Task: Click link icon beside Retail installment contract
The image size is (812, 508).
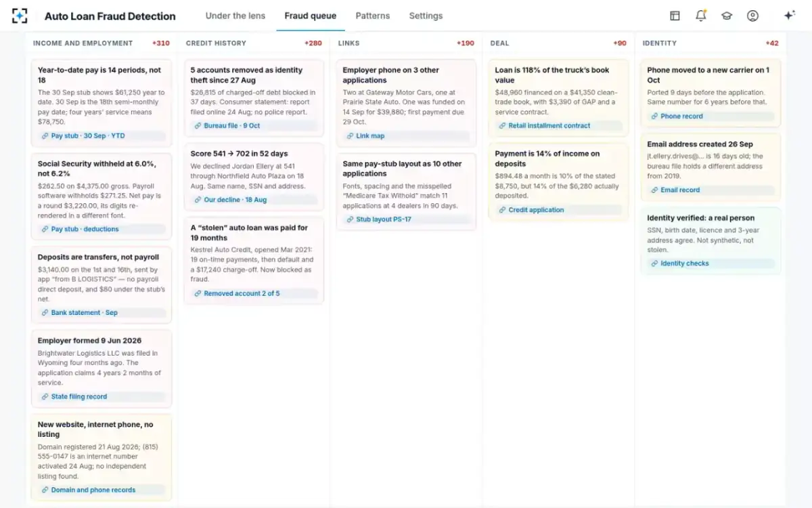Action: (502, 125)
